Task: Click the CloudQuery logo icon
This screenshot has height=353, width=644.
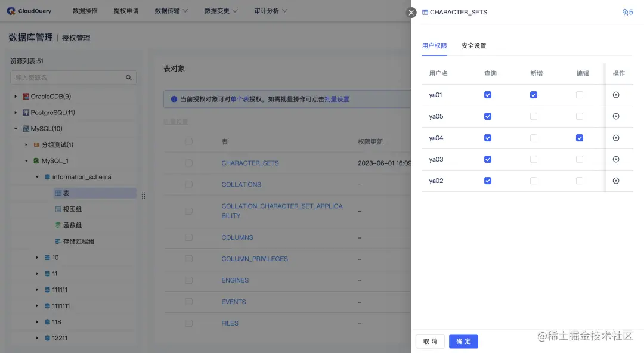Action: 11,11
